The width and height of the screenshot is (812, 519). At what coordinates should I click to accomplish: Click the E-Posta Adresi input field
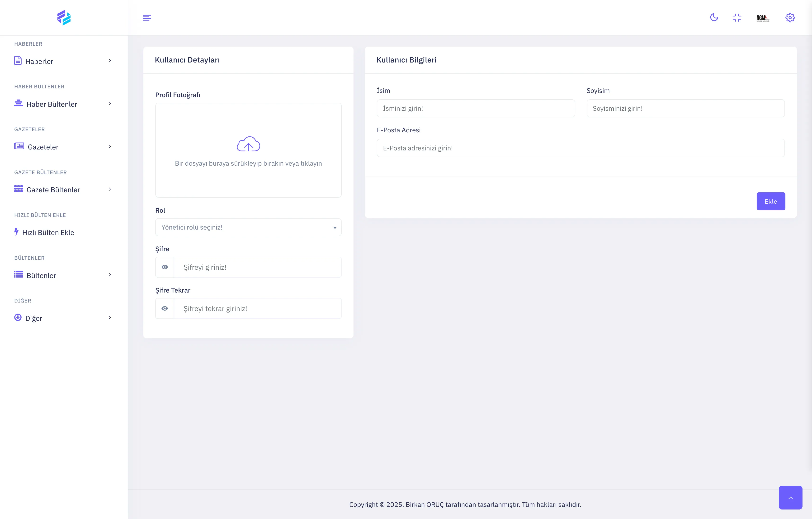(x=580, y=148)
